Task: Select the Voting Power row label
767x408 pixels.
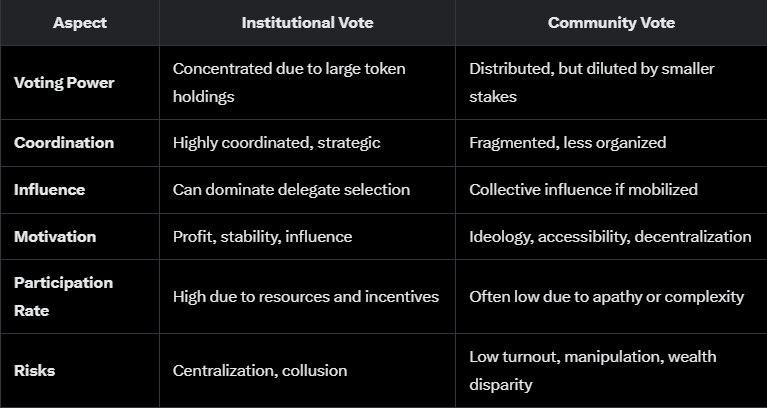Action: [64, 83]
